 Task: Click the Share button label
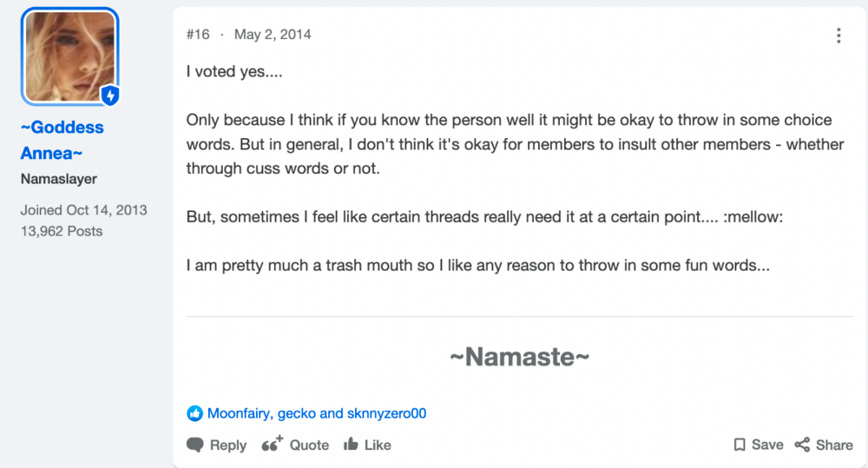(x=834, y=445)
